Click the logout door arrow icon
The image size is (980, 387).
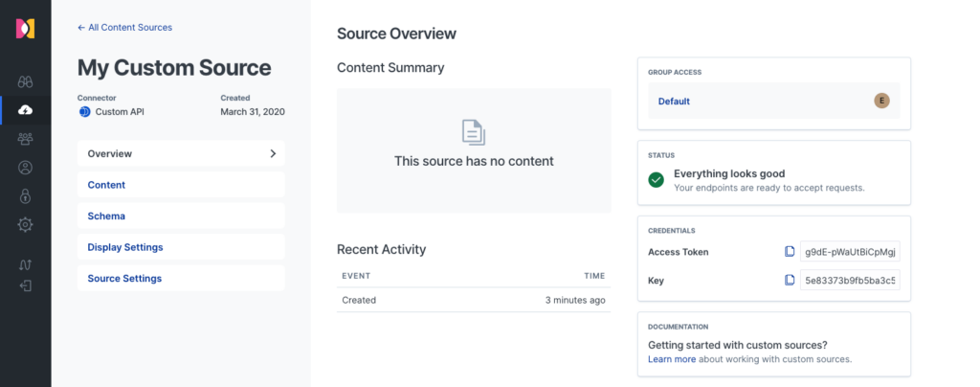(x=25, y=285)
